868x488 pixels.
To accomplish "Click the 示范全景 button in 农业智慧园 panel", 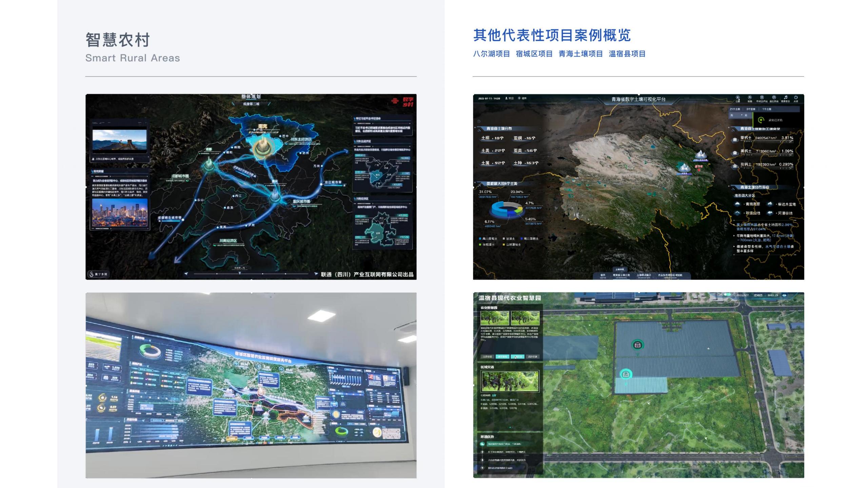I will 487,357.
